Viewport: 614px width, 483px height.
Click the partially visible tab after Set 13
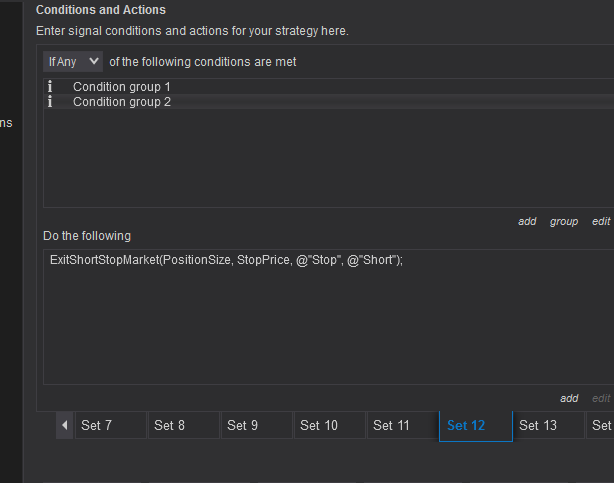click(601, 425)
